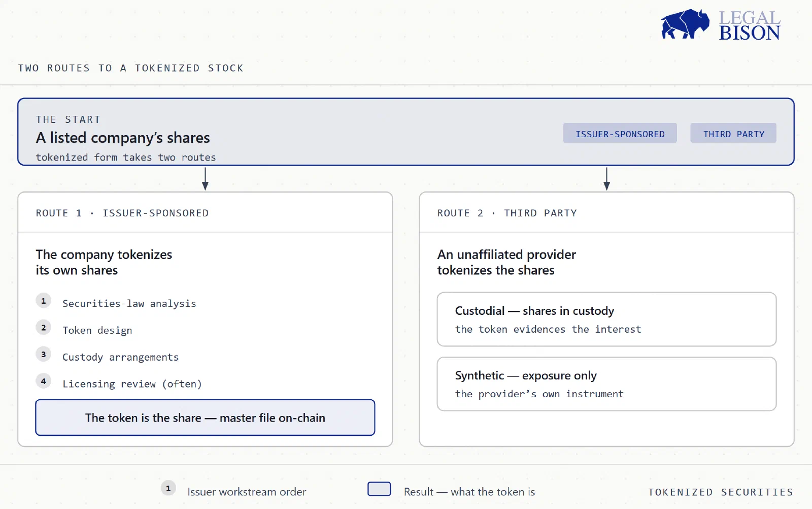Click "The token is the share — master file on-chain" box
Image resolution: width=812 pixels, height=509 pixels.
[x=205, y=418]
